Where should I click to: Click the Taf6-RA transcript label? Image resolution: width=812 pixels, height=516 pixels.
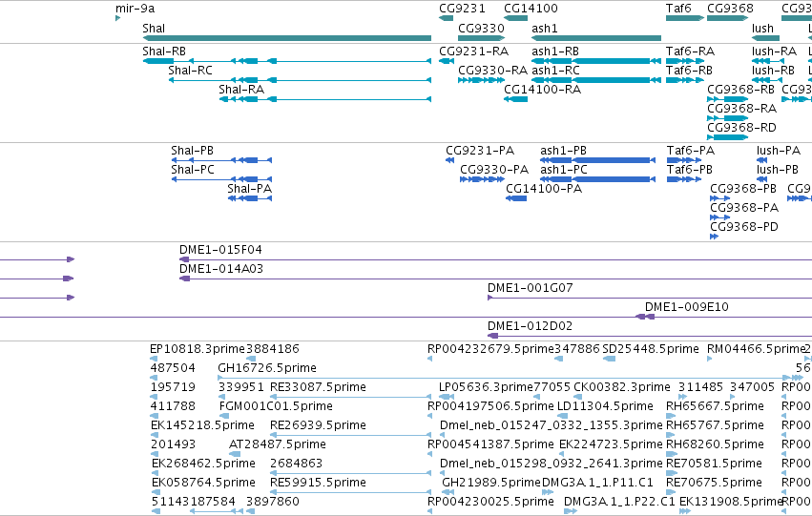pyautogui.click(x=690, y=52)
